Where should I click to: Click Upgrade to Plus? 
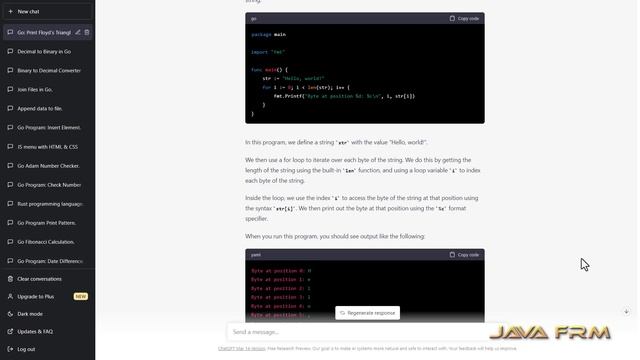48,296
